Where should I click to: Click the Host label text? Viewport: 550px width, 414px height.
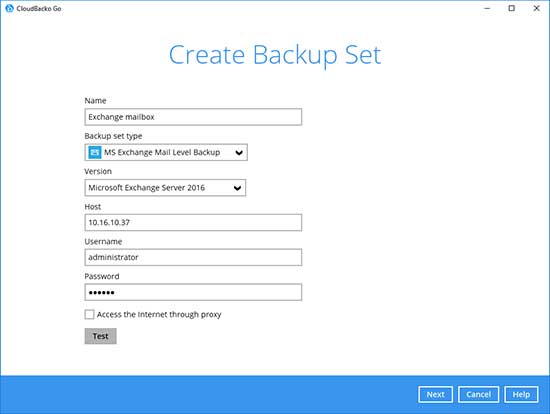point(93,207)
